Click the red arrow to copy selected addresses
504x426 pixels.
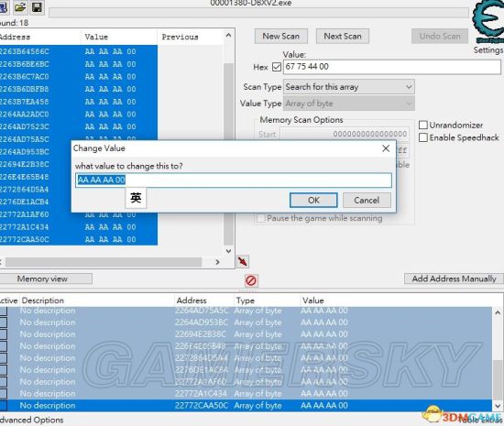[x=243, y=261]
